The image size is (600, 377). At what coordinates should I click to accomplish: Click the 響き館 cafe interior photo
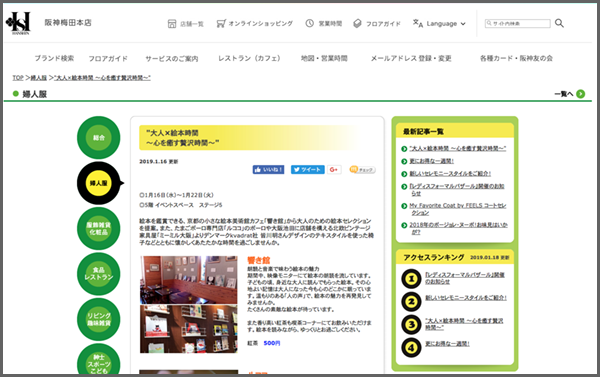click(x=189, y=304)
